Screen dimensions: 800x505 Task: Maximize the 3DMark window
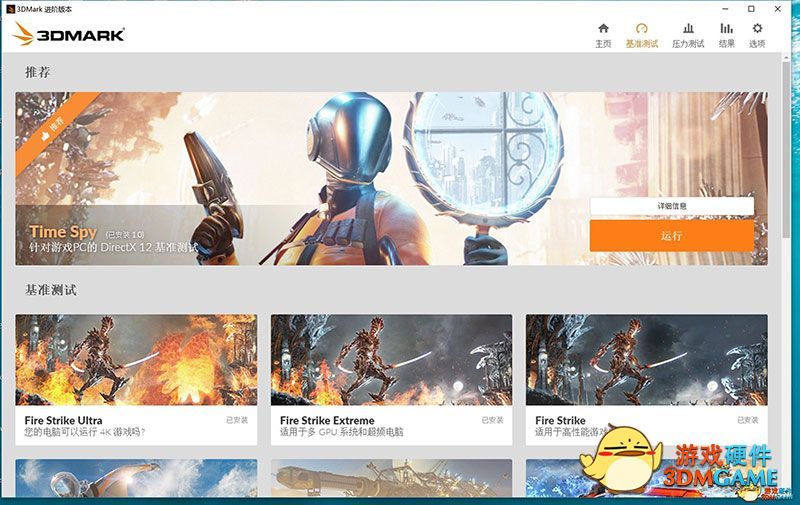point(751,9)
